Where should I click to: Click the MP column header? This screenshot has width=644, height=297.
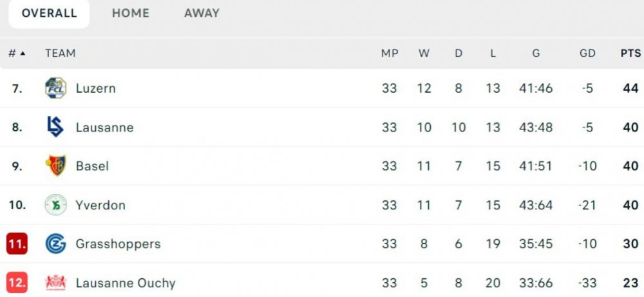coord(390,53)
